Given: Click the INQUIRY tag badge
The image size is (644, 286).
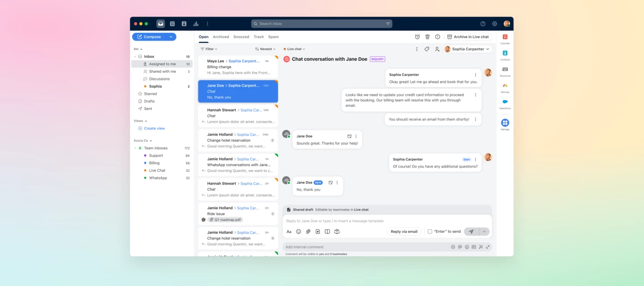Looking at the screenshot, I should (x=377, y=59).
